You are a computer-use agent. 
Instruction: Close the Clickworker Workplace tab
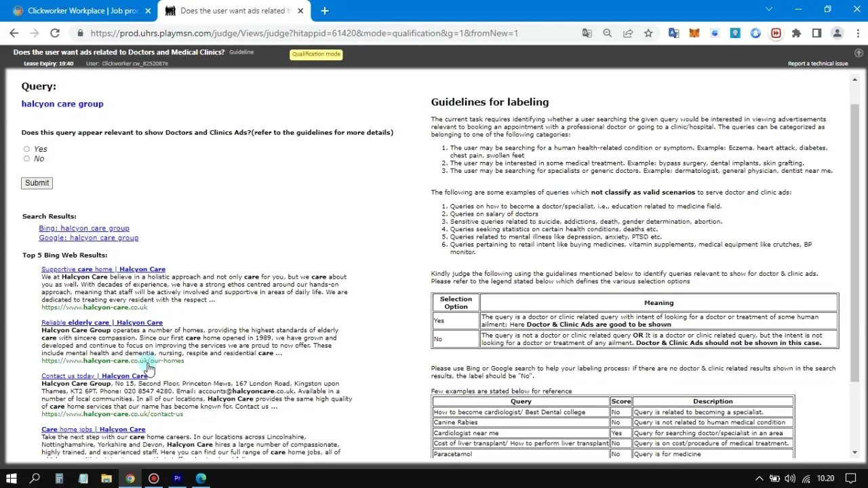[x=148, y=10]
